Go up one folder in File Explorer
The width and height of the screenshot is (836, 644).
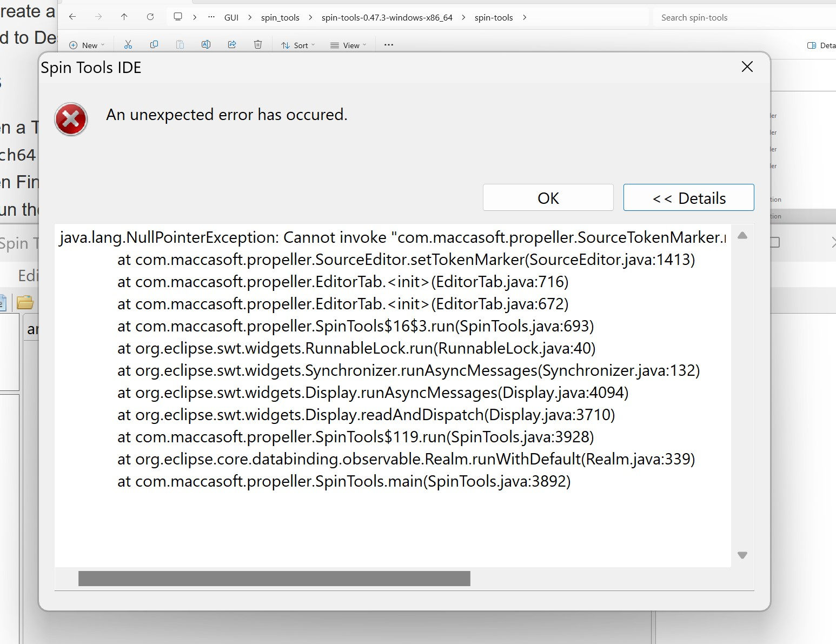[x=124, y=17]
